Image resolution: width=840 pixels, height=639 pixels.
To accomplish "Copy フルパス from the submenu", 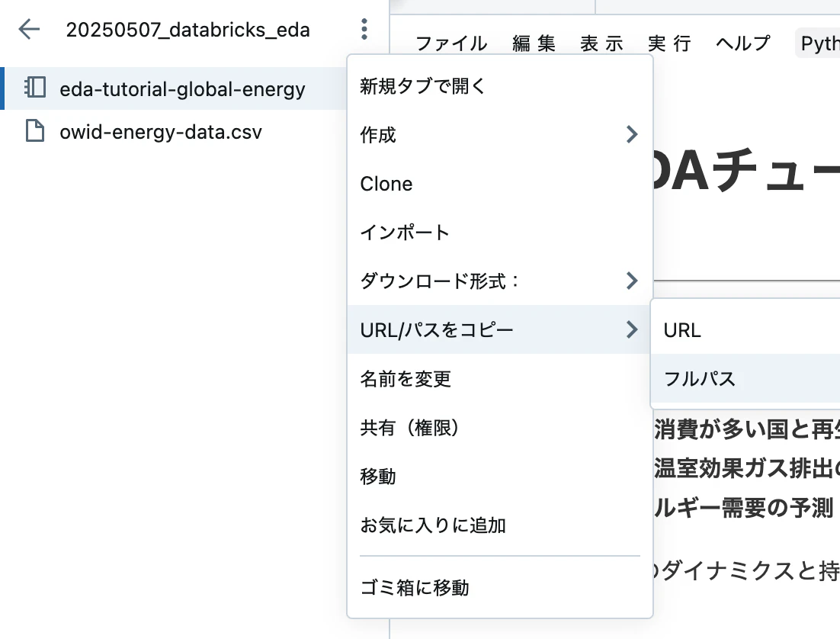I will coord(745,379).
